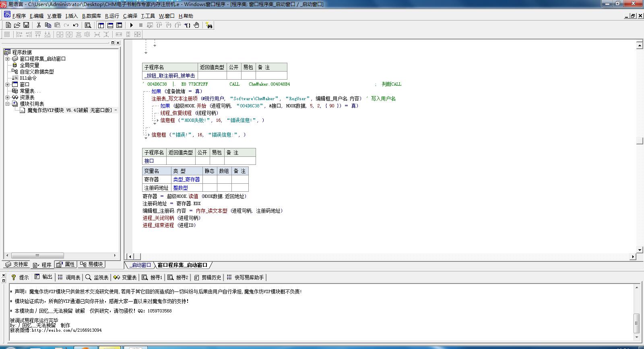Click the binoculars search icon

tap(208, 25)
